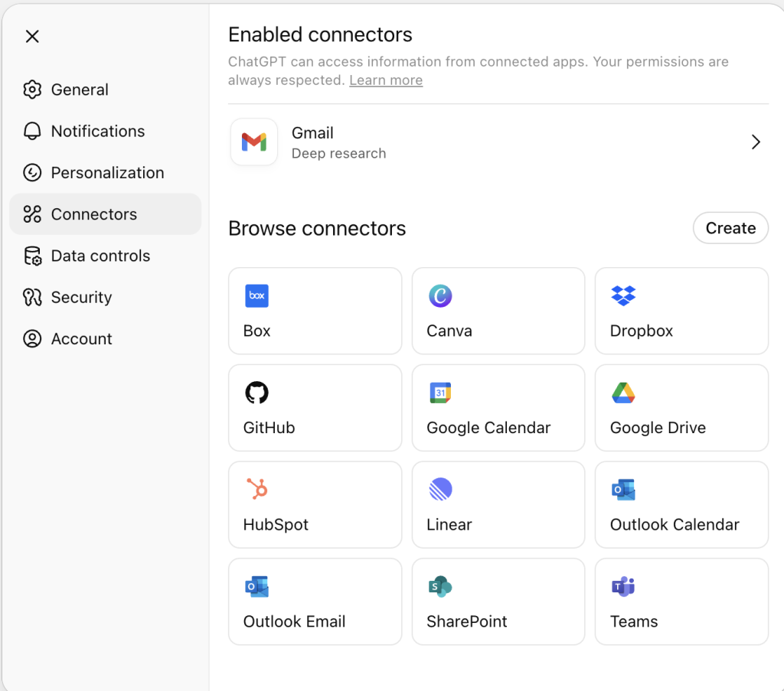This screenshot has height=691, width=784.
Task: Click the Connectors icon in sidebar
Action: (x=32, y=213)
